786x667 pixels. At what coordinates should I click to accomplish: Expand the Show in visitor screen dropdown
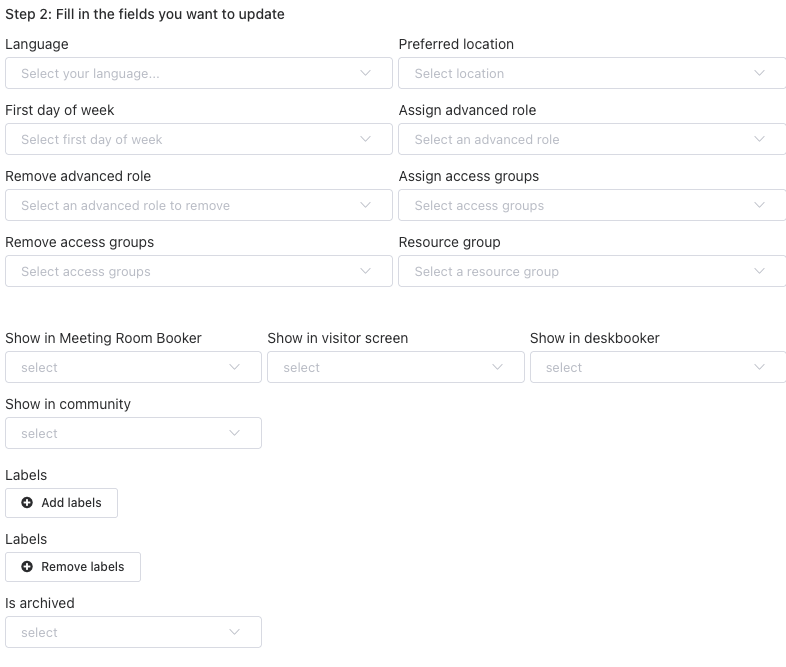click(x=395, y=367)
